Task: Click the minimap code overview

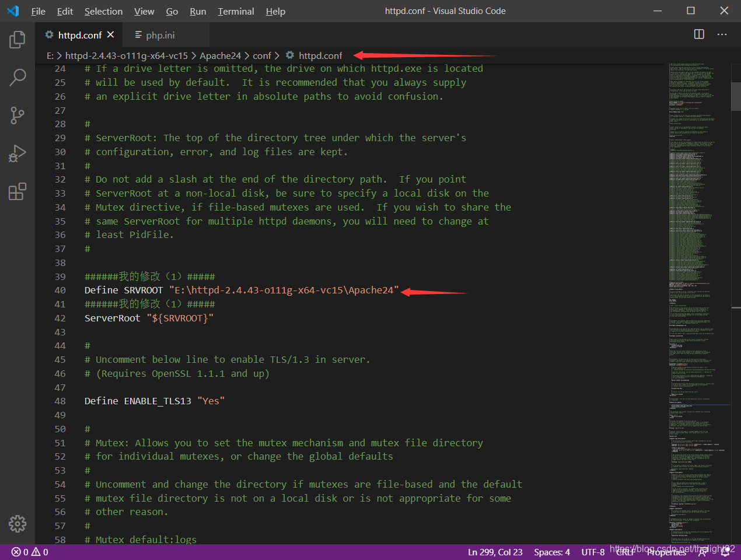Action: (699, 303)
